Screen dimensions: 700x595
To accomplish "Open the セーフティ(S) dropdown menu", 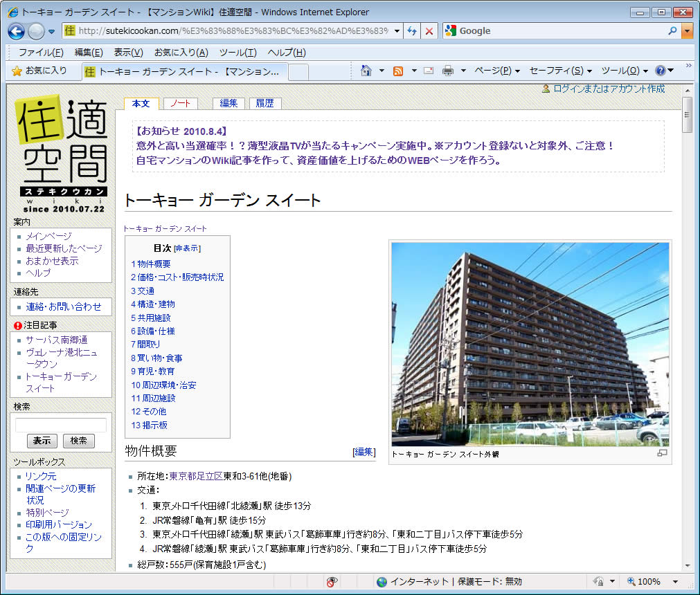I will click(x=561, y=71).
